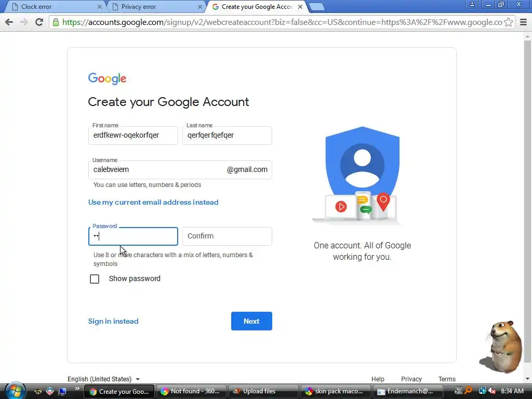
Task: Click the hamster desktop mascot
Action: [502, 347]
